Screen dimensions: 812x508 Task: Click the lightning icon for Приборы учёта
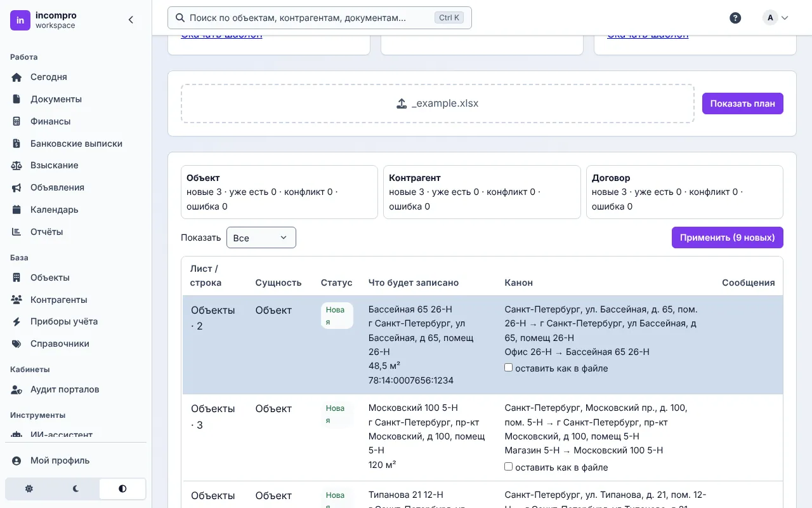(x=17, y=321)
